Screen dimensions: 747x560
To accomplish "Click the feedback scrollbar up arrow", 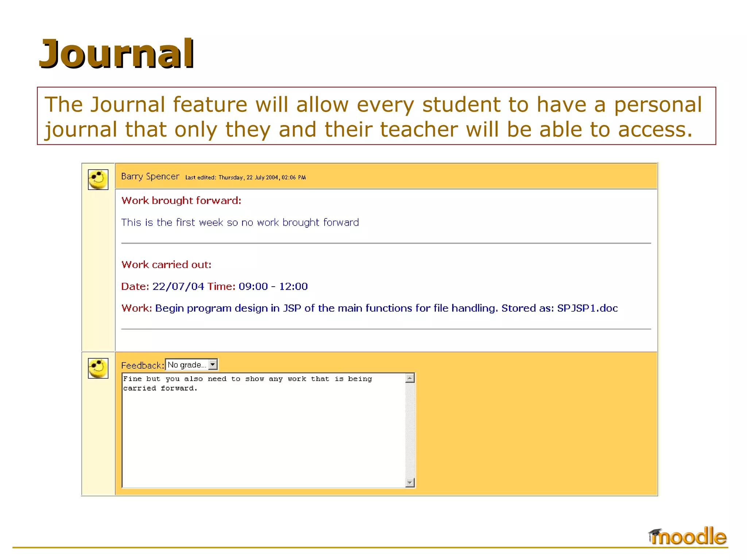I will tap(410, 378).
